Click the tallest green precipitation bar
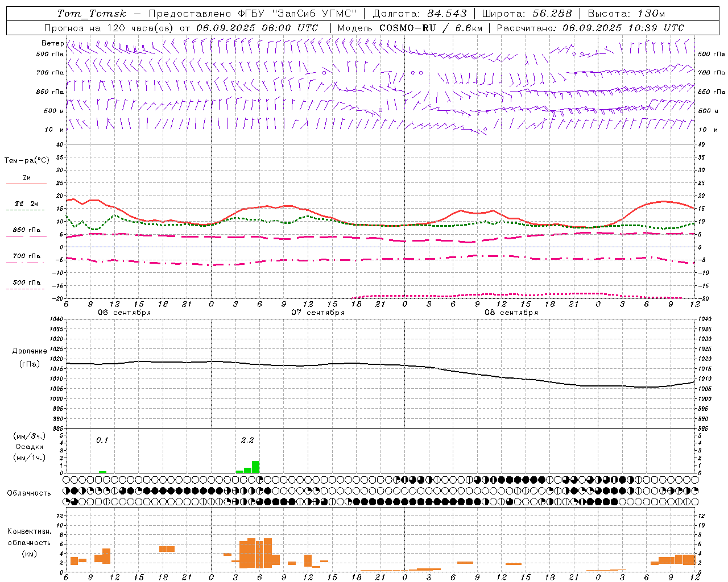Image resolution: width=728 pixels, height=582 pixels. coord(256,467)
